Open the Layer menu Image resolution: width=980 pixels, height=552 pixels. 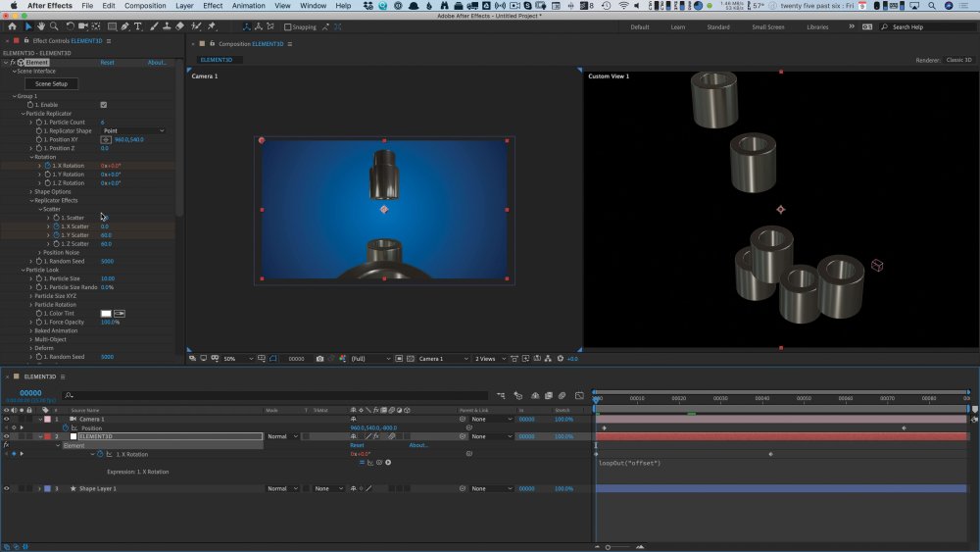tap(184, 6)
